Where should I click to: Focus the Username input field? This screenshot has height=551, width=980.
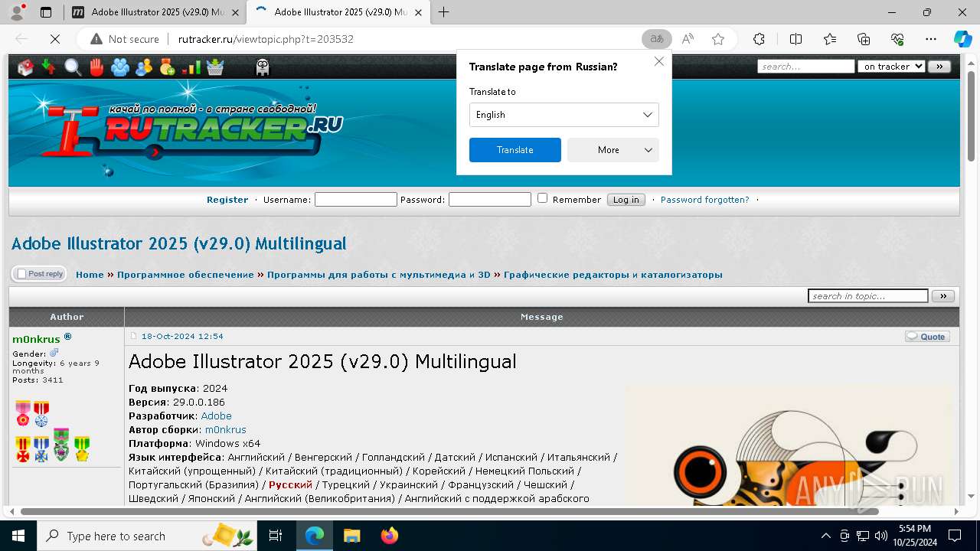(x=356, y=200)
